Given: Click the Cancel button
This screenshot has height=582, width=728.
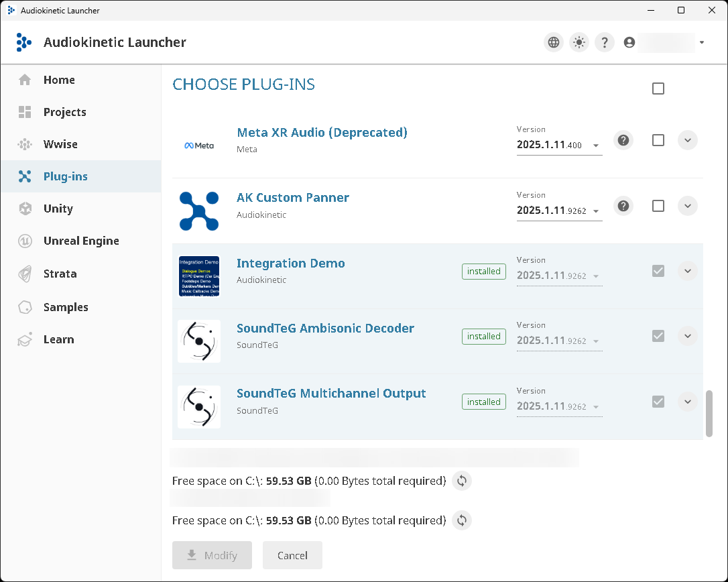Looking at the screenshot, I should pyautogui.click(x=292, y=555).
